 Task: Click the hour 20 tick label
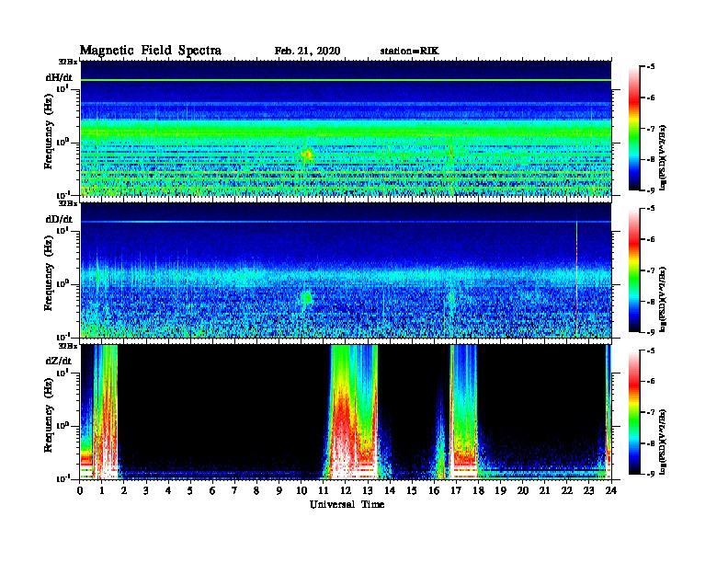(523, 490)
